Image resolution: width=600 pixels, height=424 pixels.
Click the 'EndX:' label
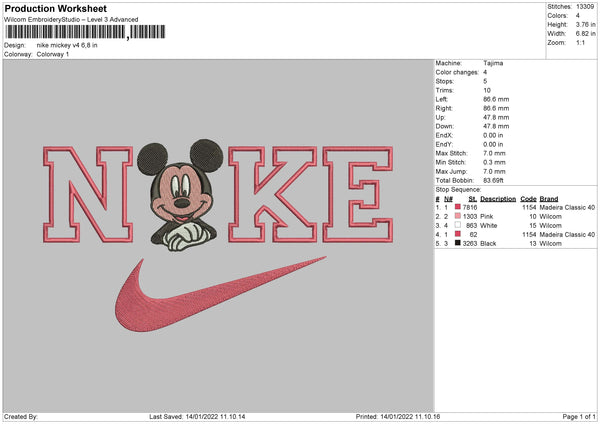coord(444,135)
